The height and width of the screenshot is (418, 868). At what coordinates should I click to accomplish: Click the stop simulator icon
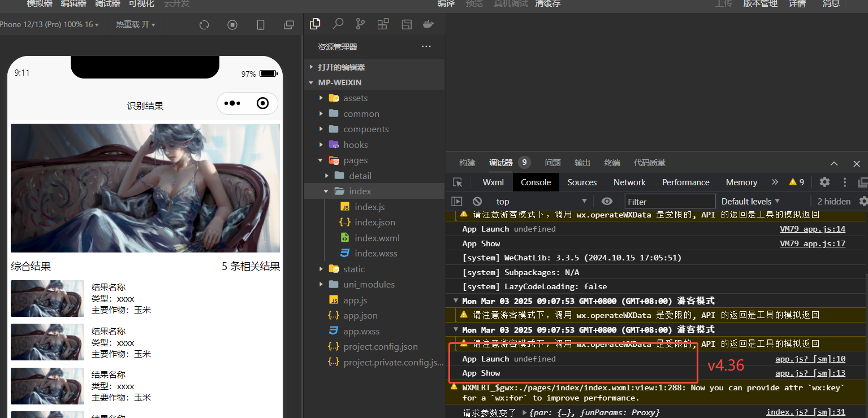(232, 25)
